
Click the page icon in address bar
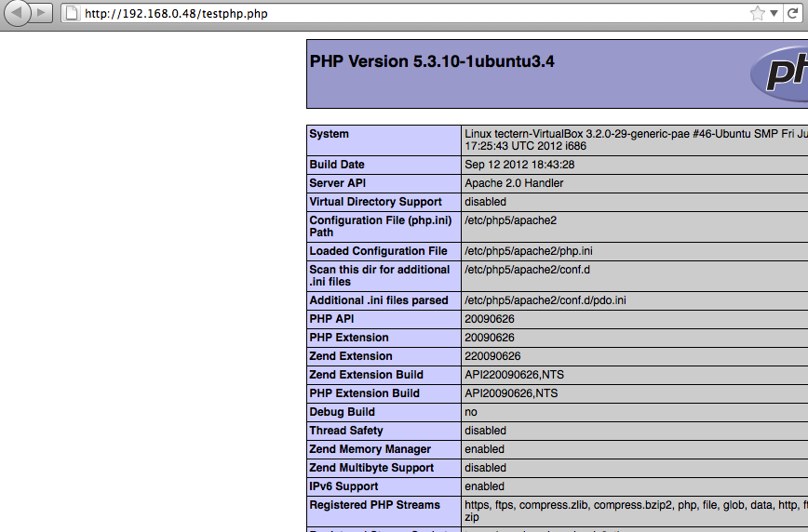click(73, 13)
